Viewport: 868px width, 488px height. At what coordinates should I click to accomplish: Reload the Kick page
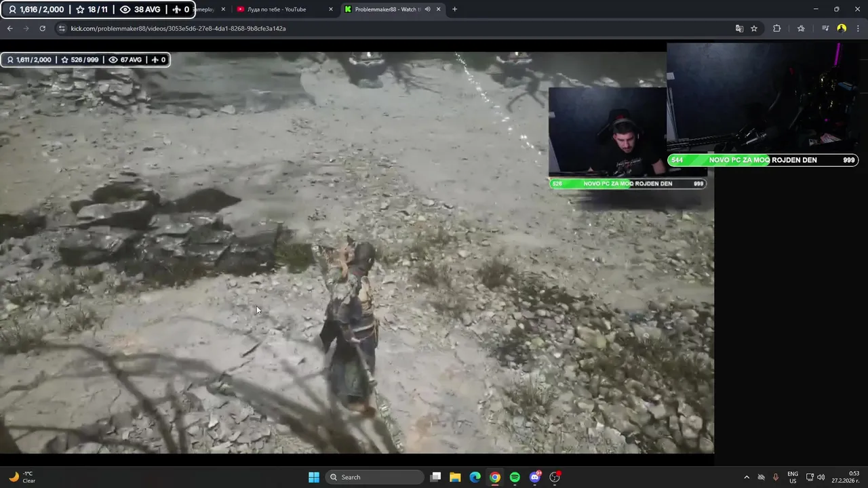click(x=42, y=28)
